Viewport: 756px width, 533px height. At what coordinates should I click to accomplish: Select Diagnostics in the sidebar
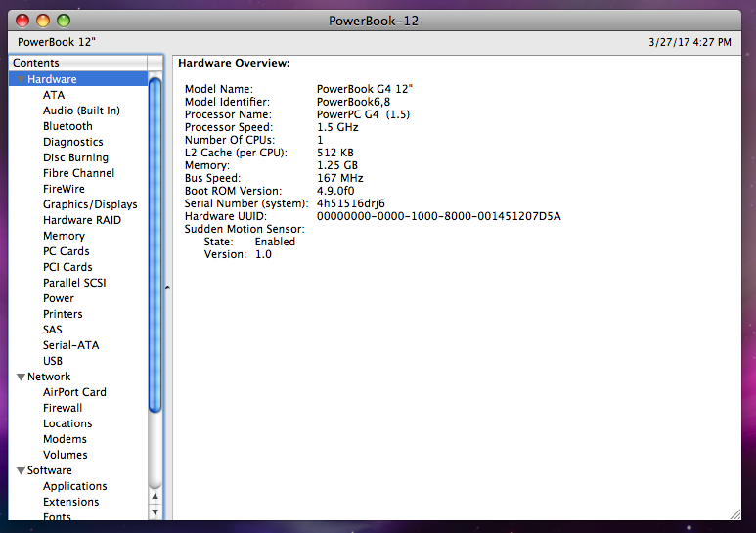(72, 142)
